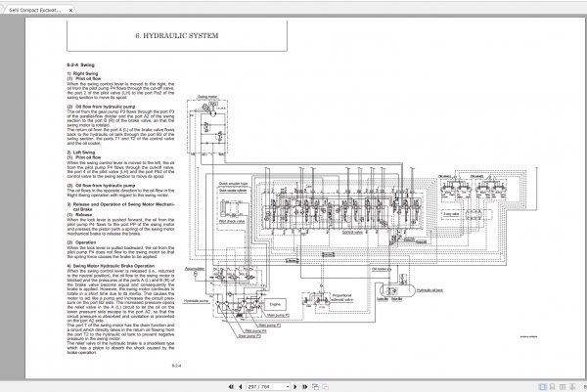
Task: Go to the first page
Action: (x=231, y=387)
